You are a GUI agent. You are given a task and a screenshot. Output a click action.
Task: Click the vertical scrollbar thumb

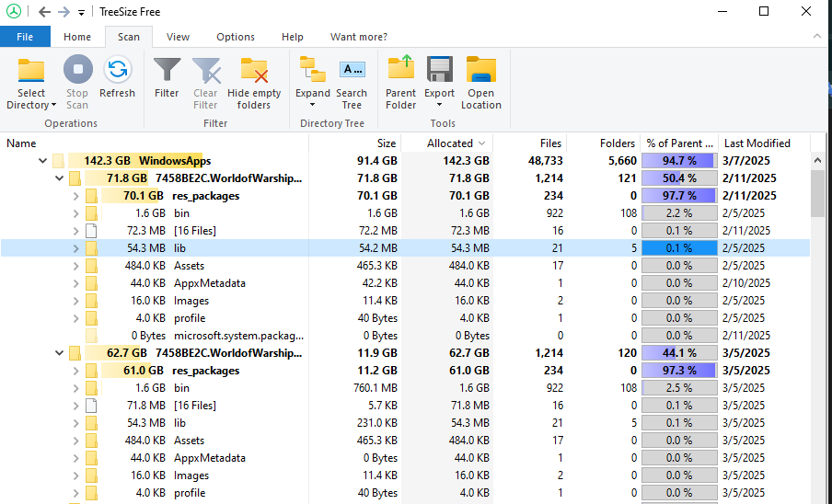(817, 193)
